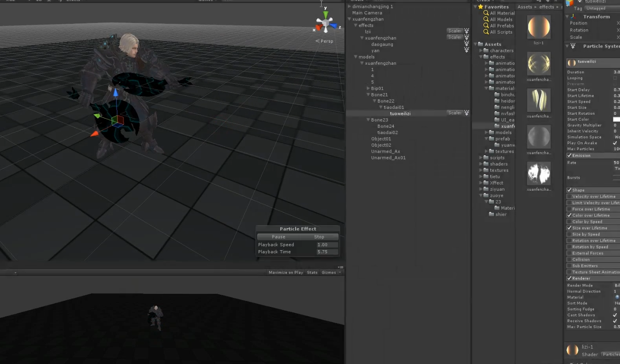Select tiaodai02 in hierarchy
Image resolution: width=620 pixels, height=364 pixels.
click(387, 132)
